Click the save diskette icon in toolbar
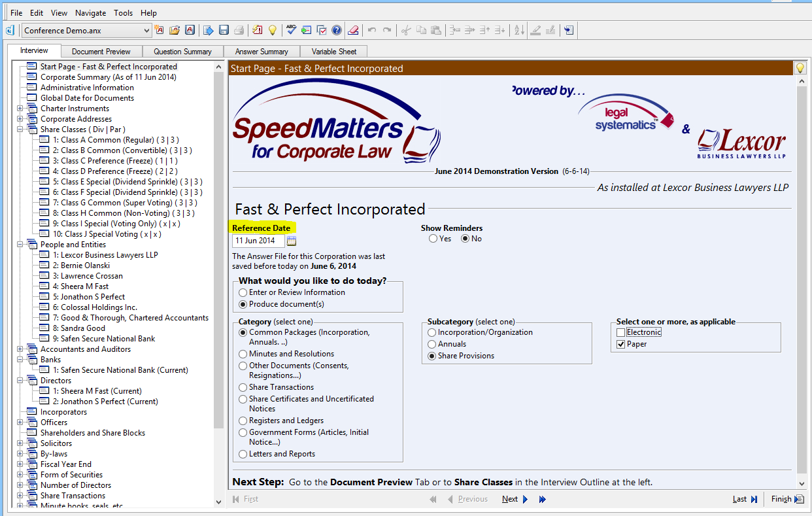 (x=224, y=30)
